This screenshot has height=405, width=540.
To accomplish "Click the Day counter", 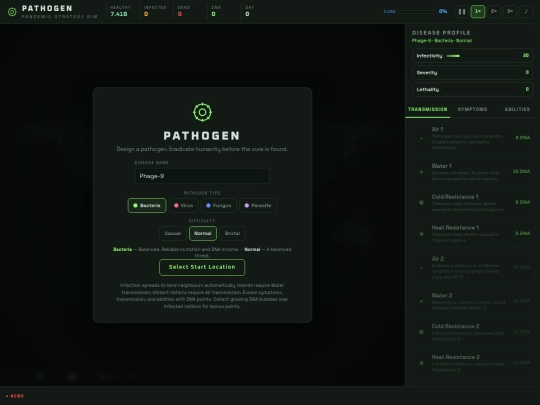I will 249,11.
